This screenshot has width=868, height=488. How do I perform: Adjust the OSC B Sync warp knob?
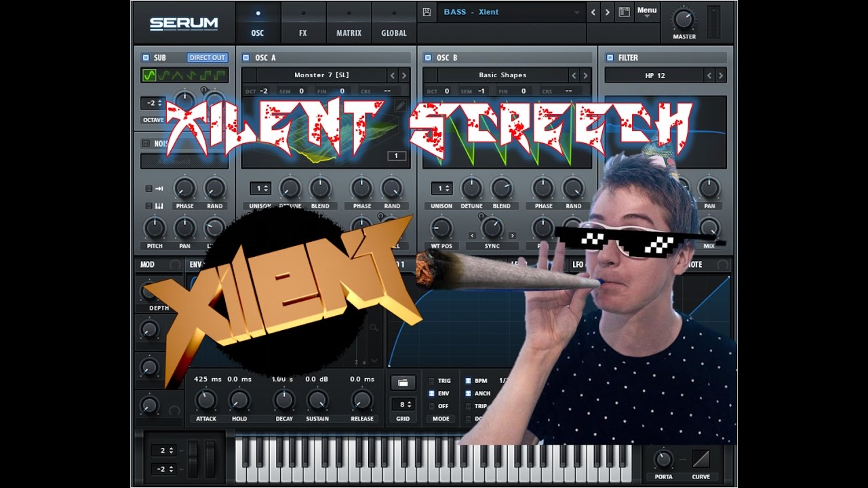pos(492,228)
